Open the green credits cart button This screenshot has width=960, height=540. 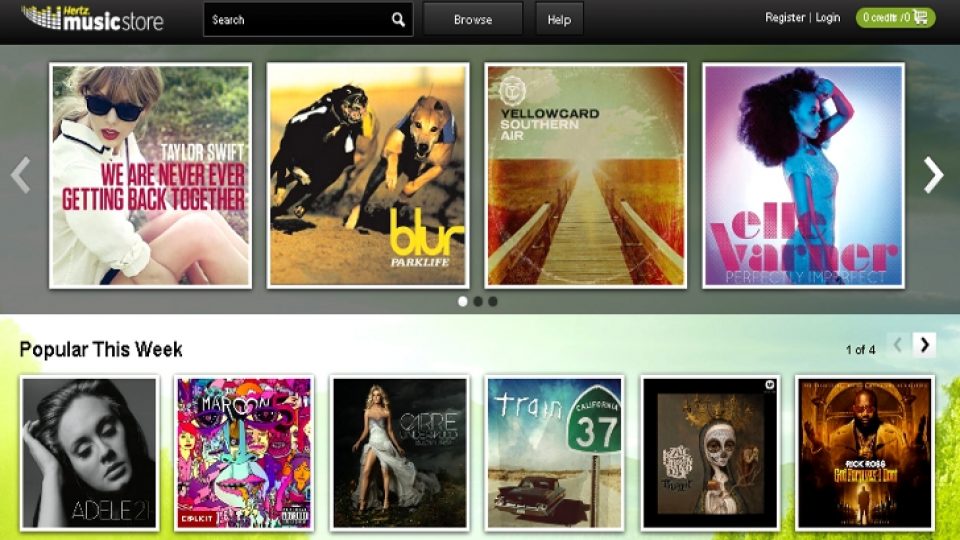tap(895, 18)
